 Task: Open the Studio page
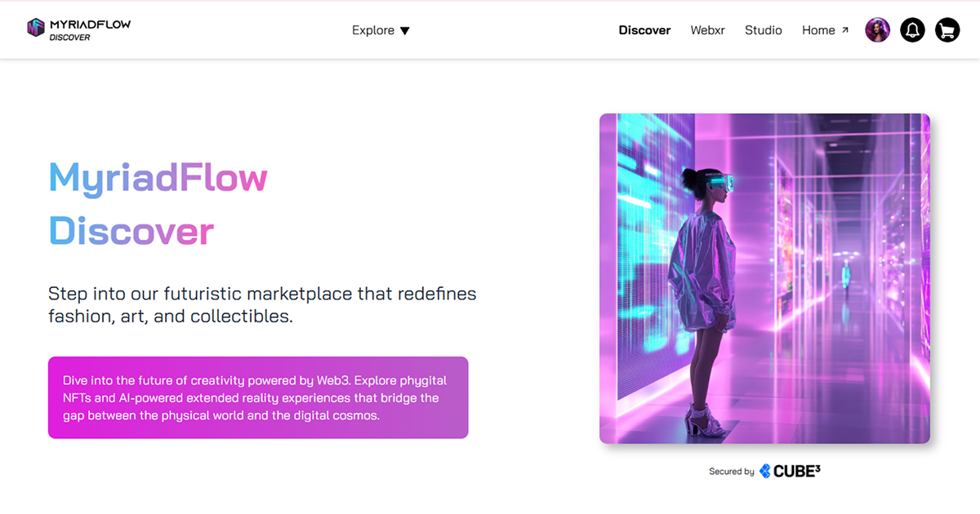tap(763, 30)
